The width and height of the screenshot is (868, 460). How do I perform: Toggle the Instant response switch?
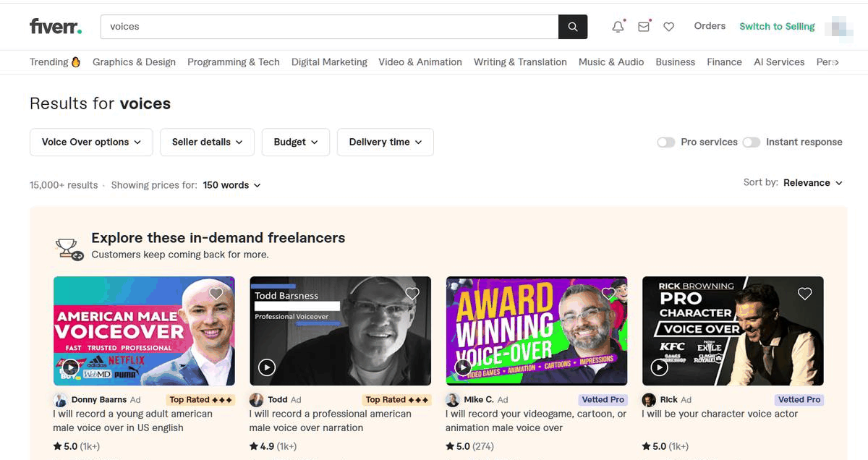pyautogui.click(x=751, y=142)
